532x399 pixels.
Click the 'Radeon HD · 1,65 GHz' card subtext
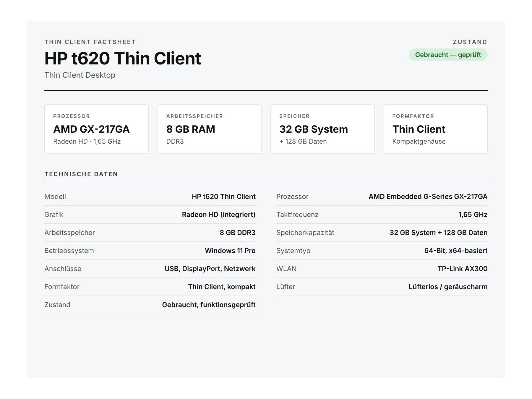coord(87,141)
